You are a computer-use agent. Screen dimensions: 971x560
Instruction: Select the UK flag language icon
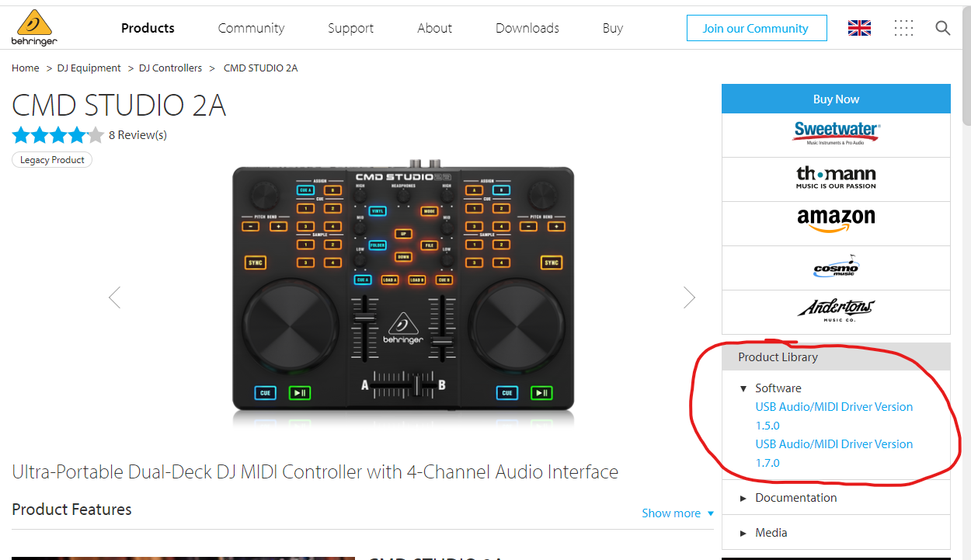click(x=859, y=27)
